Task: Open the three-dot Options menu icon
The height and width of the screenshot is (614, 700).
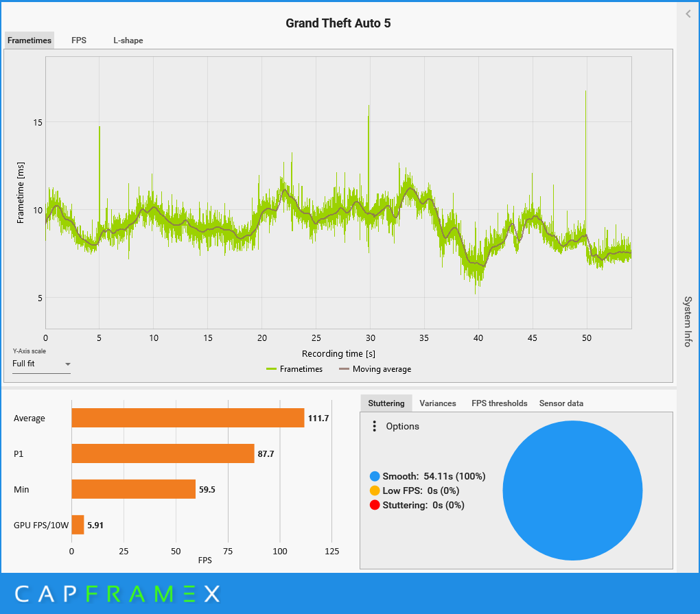Action: pyautogui.click(x=374, y=426)
